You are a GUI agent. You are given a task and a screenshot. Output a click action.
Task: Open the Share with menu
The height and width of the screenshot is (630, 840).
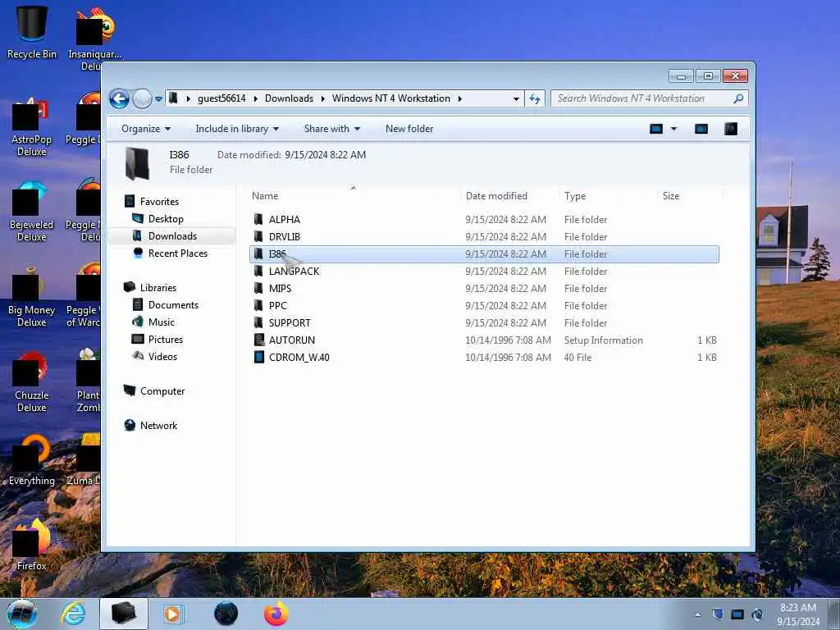point(332,129)
